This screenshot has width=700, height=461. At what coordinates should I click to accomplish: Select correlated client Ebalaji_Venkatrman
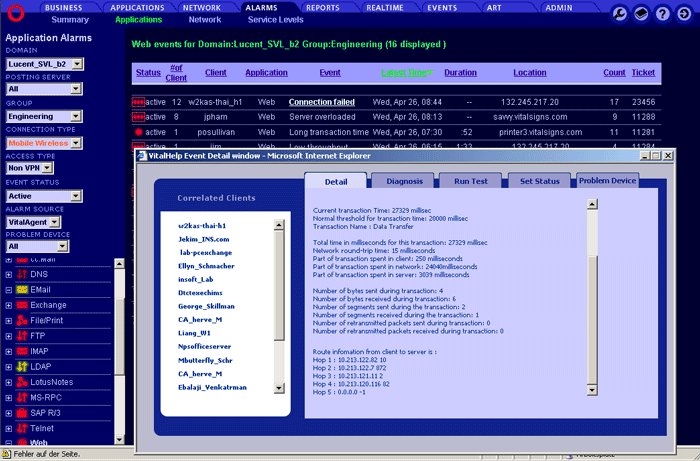pos(212,387)
